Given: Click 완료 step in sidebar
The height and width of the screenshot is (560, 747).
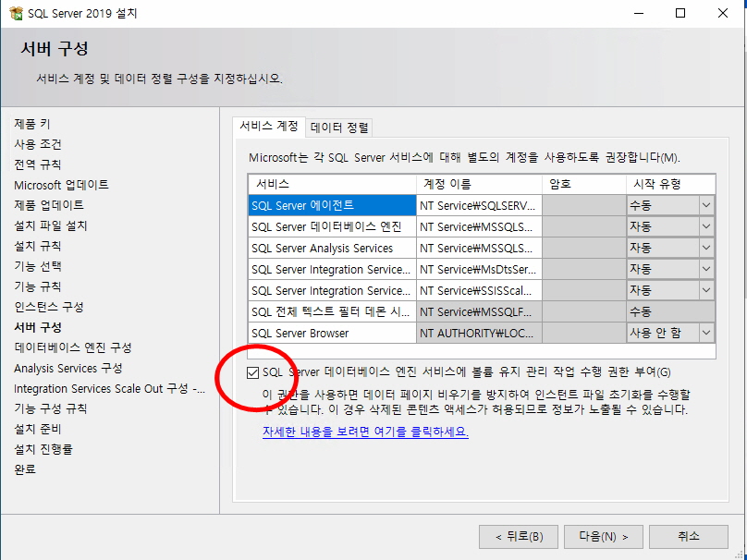Looking at the screenshot, I should coord(25,469).
